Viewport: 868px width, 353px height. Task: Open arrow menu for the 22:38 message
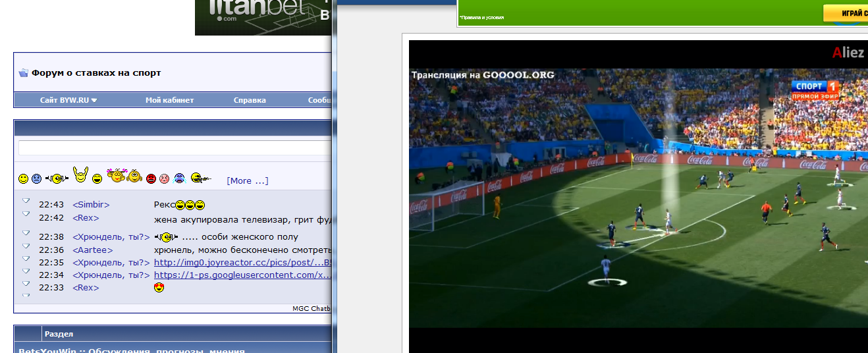tap(26, 232)
